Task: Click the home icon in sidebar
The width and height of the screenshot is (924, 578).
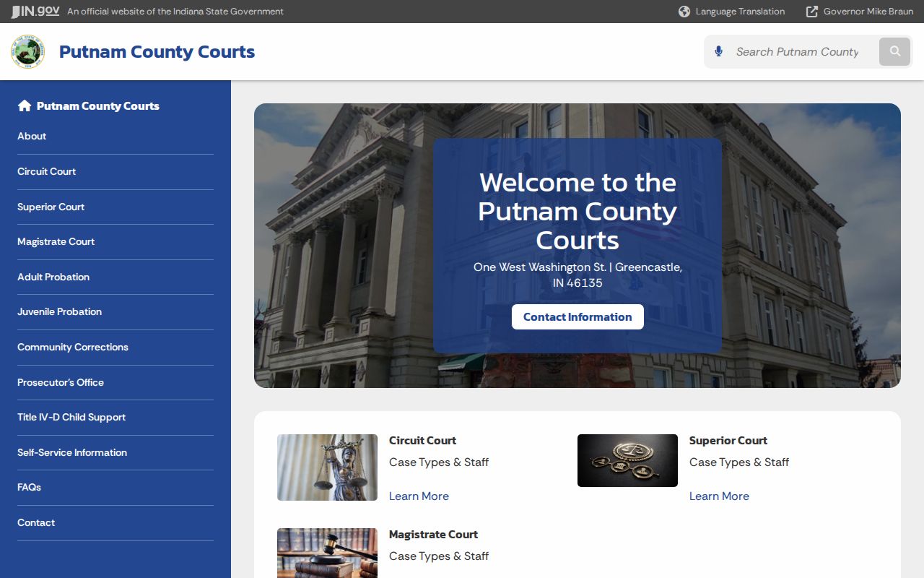Action: click(x=25, y=106)
